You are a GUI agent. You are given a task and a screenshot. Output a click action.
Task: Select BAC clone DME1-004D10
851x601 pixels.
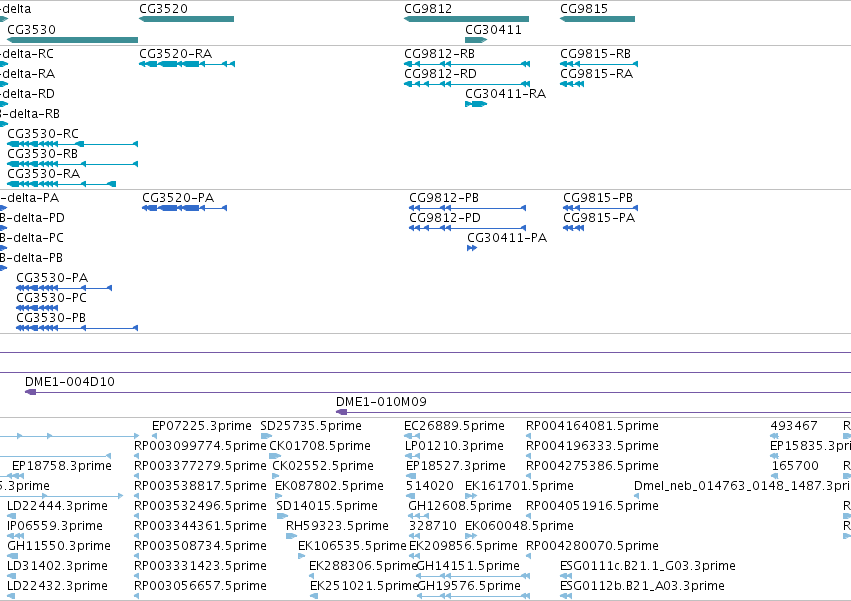coord(70,382)
